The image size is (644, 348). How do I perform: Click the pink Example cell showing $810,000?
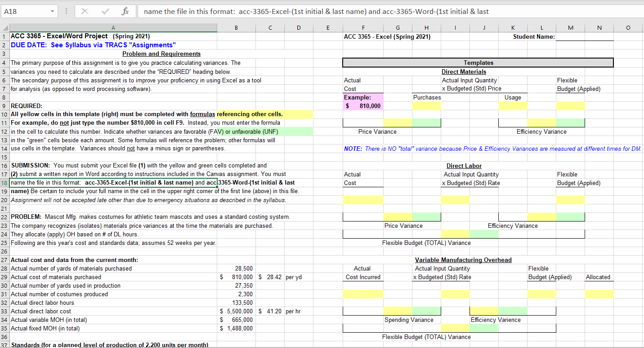(363, 105)
